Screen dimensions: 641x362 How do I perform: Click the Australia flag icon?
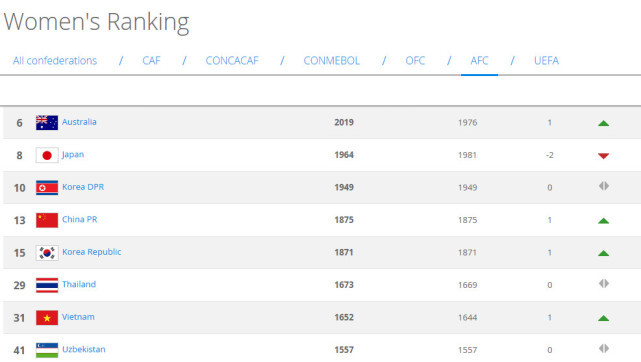(x=47, y=123)
